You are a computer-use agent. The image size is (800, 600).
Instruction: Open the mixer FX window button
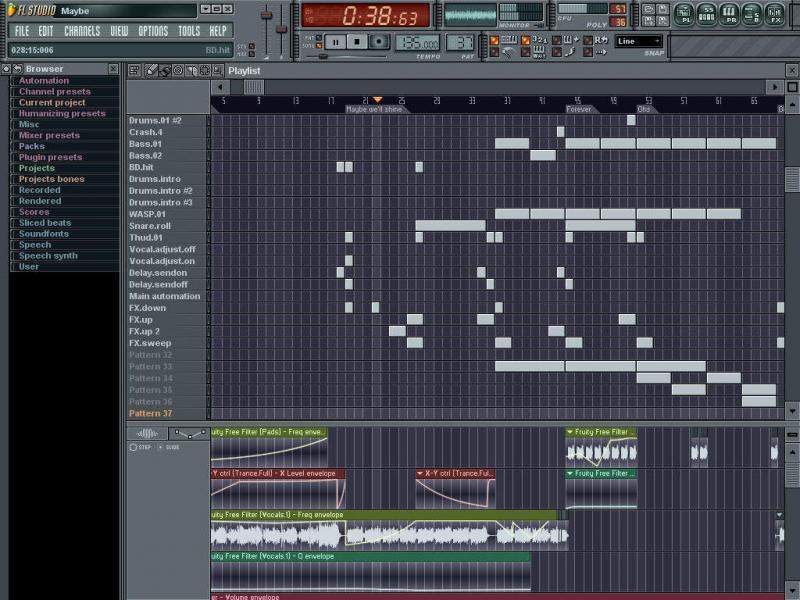tap(775, 14)
